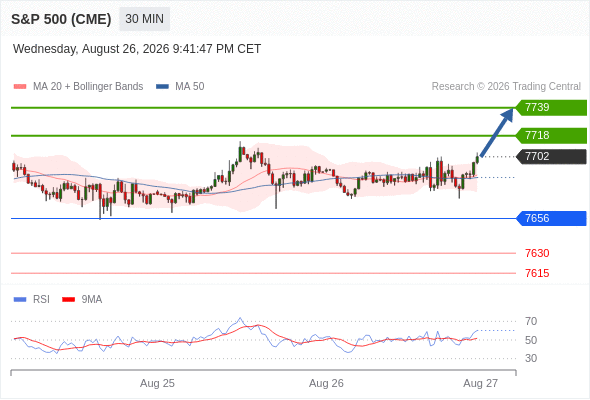Click the Aug 25 date axis label
Image resolution: width=590 pixels, height=400 pixels.
point(157,383)
